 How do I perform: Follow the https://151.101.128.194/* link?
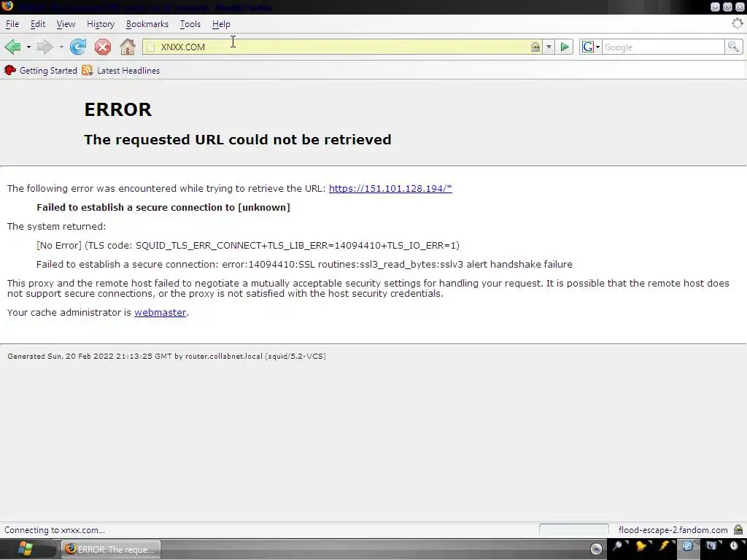[x=390, y=189]
